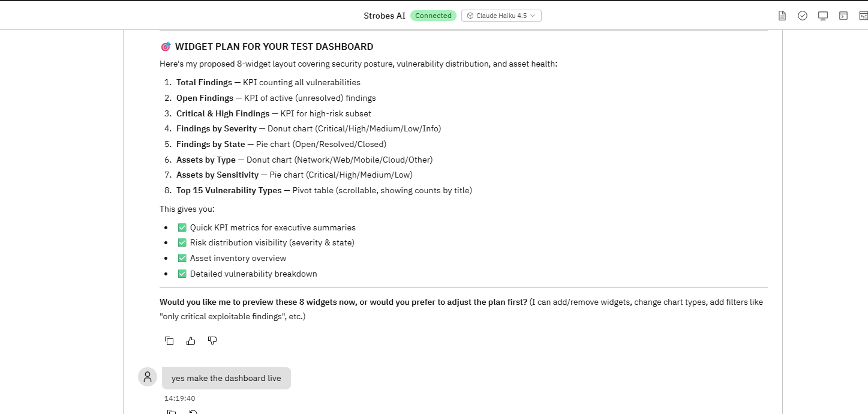
Task: Click the target emoji before WIDGET PLAN heading
Action: click(x=166, y=47)
